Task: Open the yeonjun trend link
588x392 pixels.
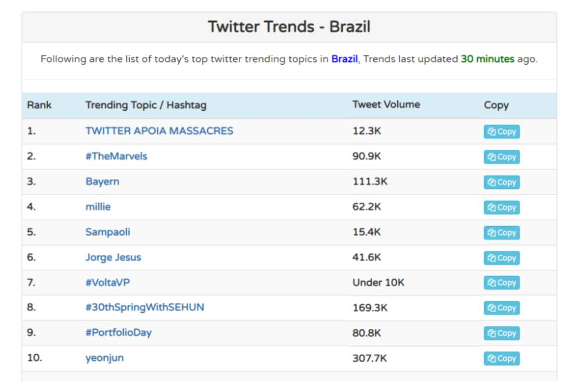Action: click(105, 358)
